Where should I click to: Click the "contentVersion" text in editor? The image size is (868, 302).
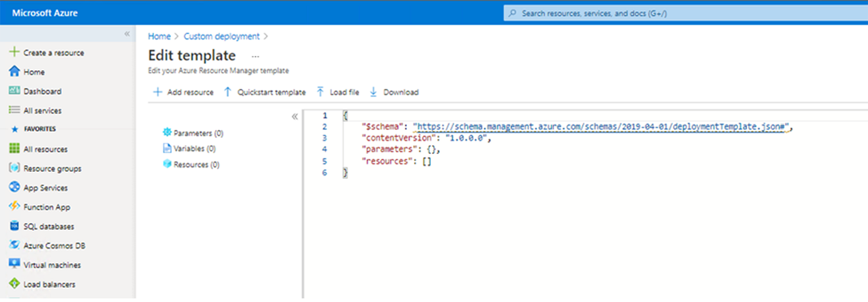click(398, 138)
